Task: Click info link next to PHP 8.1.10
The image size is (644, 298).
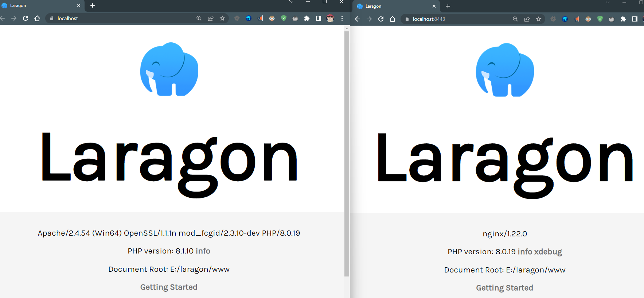Action: 203,251
